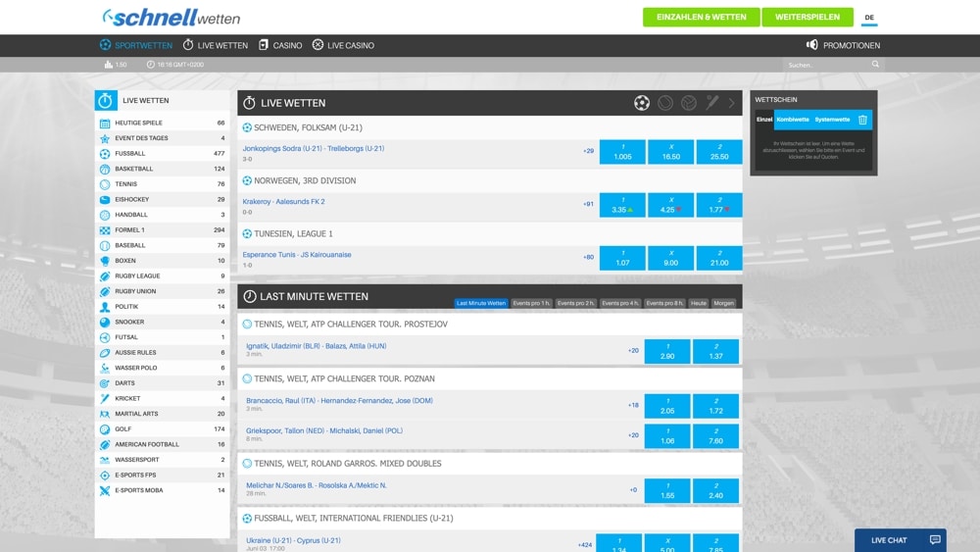Click the Martial Arts icon
The height and width of the screenshot is (552, 980).
pos(105,414)
